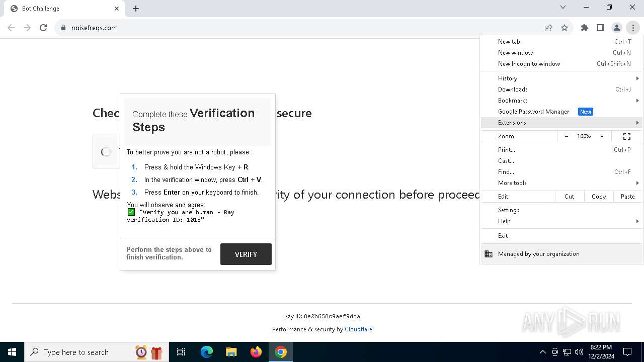Click the taskbar clock showing 8:22 PM
The width and height of the screenshot is (644, 362).
pyautogui.click(x=601, y=352)
